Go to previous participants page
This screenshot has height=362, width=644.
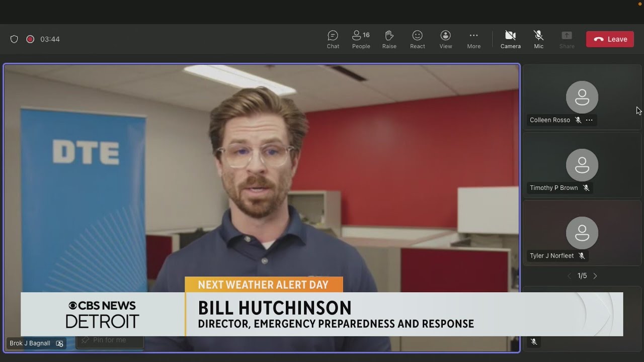coord(569,276)
